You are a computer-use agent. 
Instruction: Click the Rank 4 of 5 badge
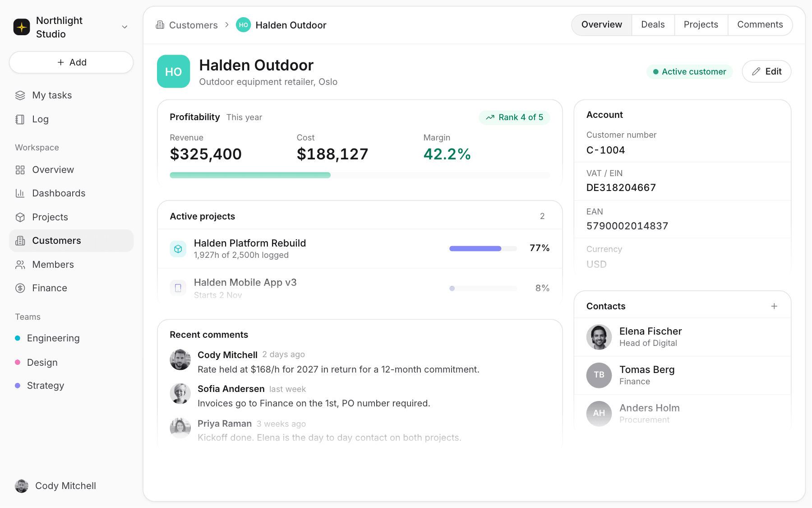click(514, 117)
